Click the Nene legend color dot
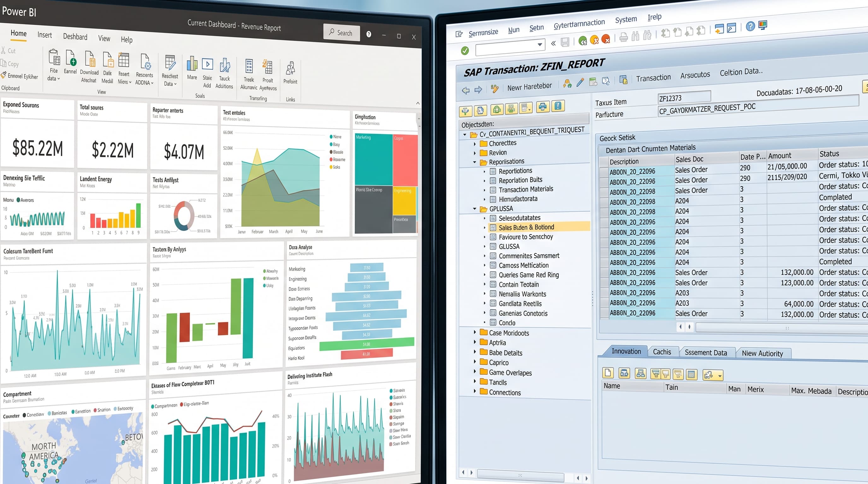This screenshot has width=868, height=484. 331,137
